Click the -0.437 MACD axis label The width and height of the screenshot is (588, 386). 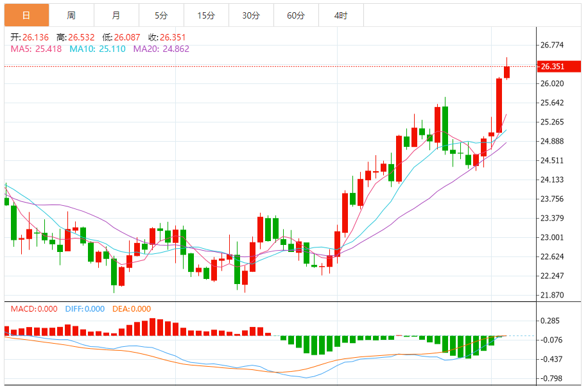tap(550, 359)
